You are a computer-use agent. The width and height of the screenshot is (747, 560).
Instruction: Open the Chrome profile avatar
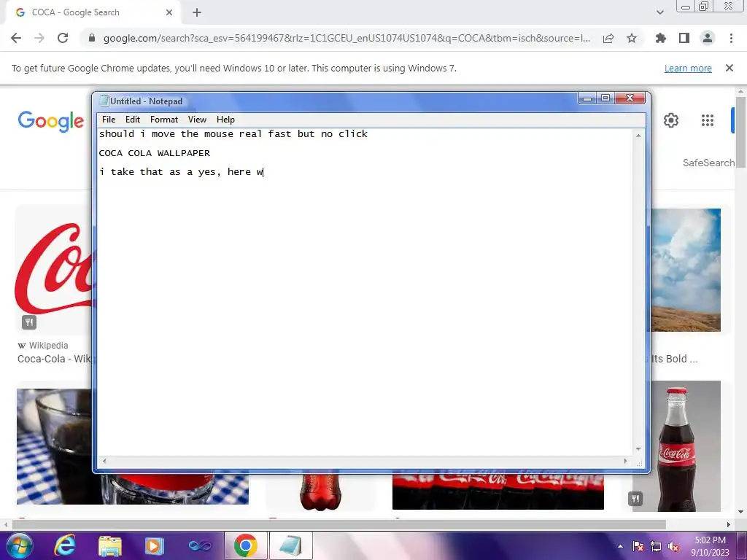(708, 38)
